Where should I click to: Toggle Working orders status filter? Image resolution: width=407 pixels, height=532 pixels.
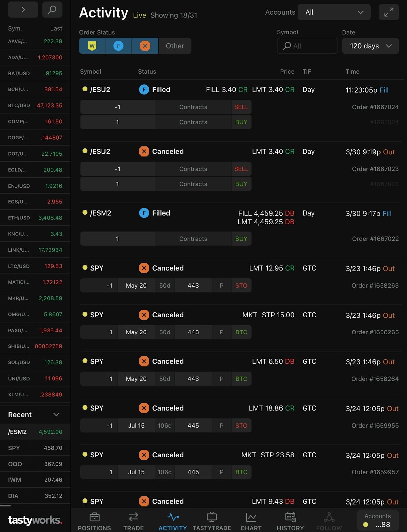coord(92,46)
